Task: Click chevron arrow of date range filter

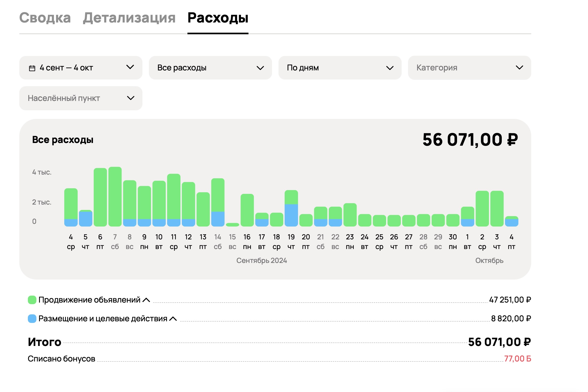Action: coord(130,67)
